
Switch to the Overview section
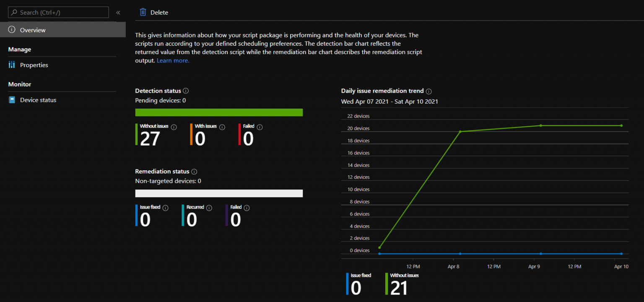coord(33,30)
